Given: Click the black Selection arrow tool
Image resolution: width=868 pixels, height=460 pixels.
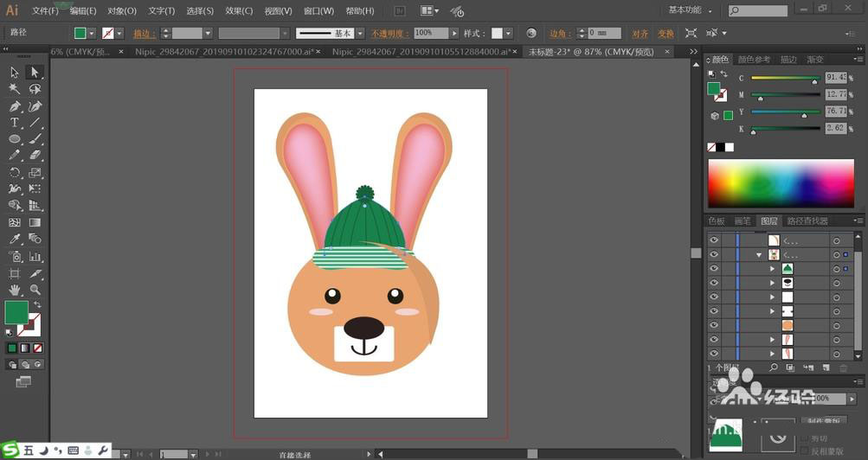Looking at the screenshot, I should point(15,73).
